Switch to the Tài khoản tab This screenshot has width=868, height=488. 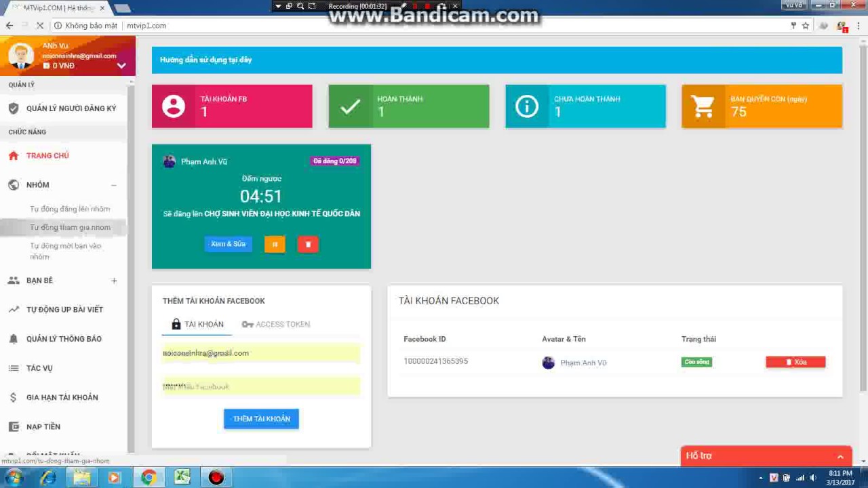(197, 325)
